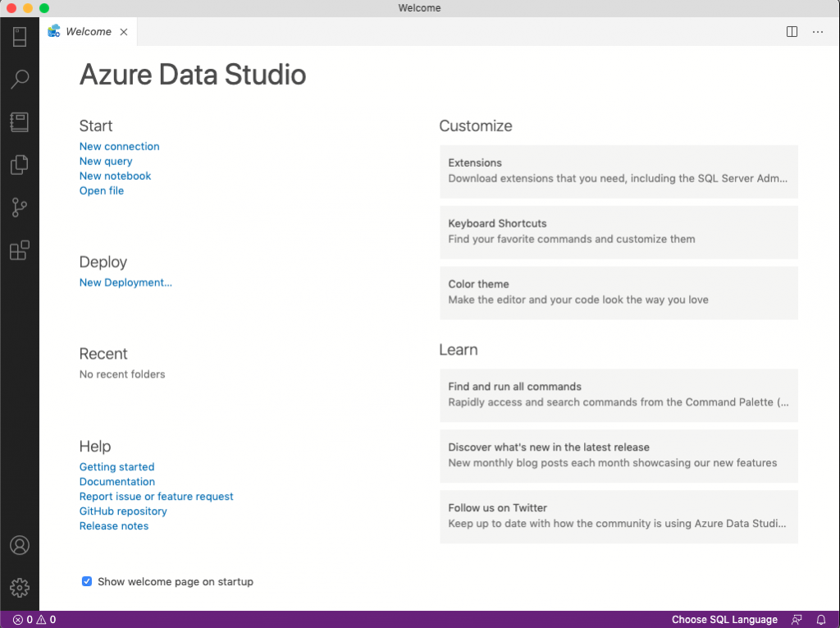This screenshot has height=628, width=840.
Task: Open the More Actions ellipsis menu
Action: point(818,32)
